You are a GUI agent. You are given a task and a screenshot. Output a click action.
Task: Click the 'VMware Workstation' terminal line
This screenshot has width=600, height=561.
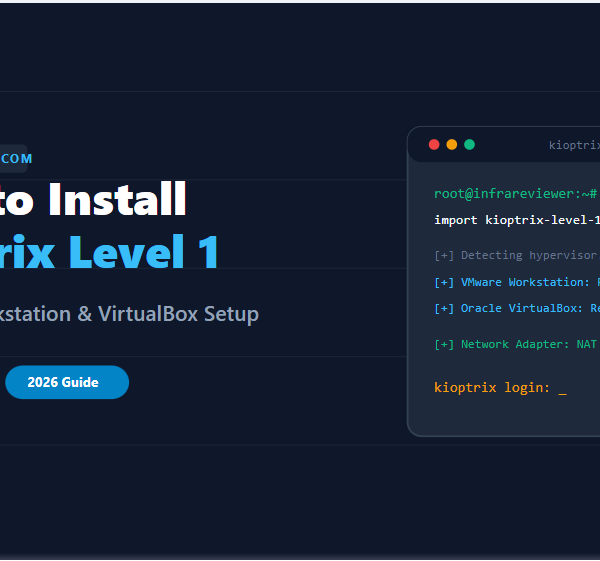(517, 282)
